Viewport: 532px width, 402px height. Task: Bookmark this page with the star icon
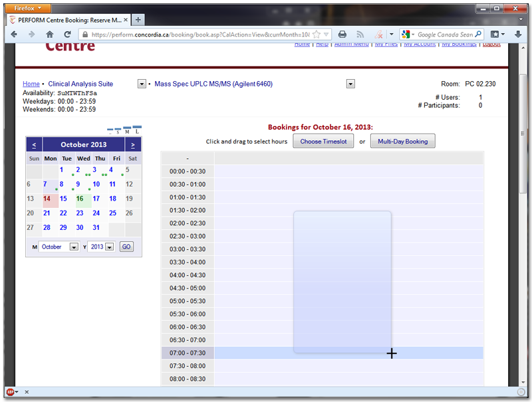point(317,35)
